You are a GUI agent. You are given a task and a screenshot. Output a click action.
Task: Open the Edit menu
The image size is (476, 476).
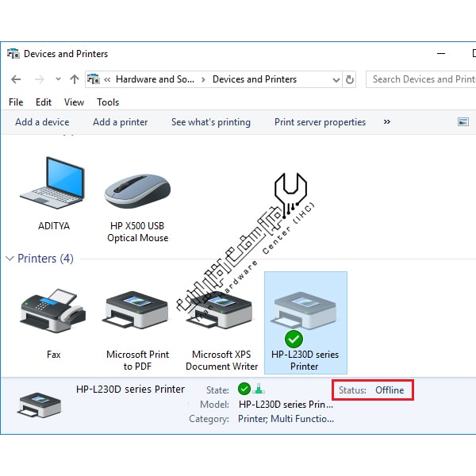[44, 102]
